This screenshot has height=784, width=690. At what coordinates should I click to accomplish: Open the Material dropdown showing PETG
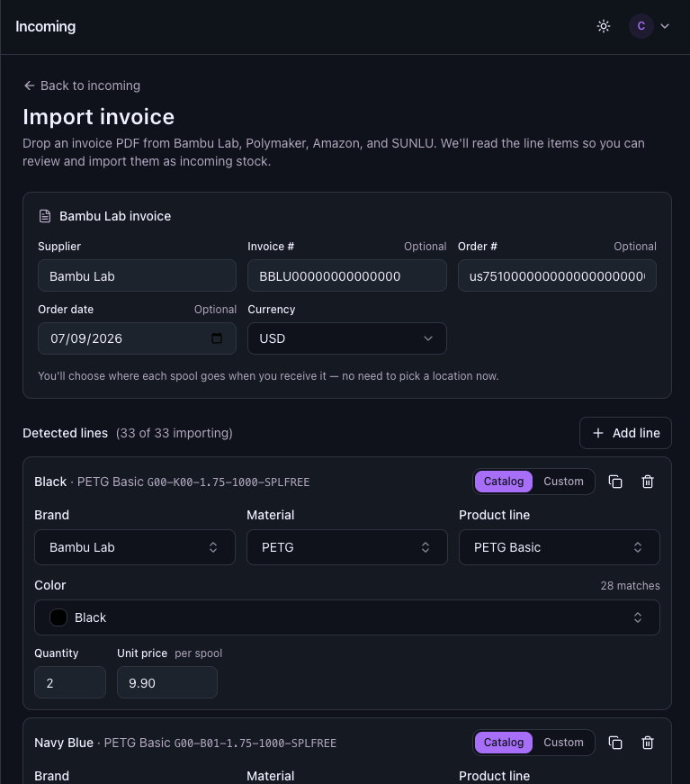coord(347,547)
